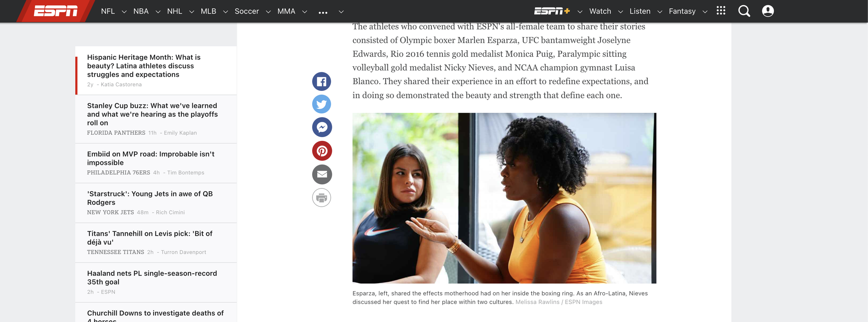This screenshot has height=322, width=868.
Task: Expand the ESPN+ dropdown chevron
Action: coord(579,12)
